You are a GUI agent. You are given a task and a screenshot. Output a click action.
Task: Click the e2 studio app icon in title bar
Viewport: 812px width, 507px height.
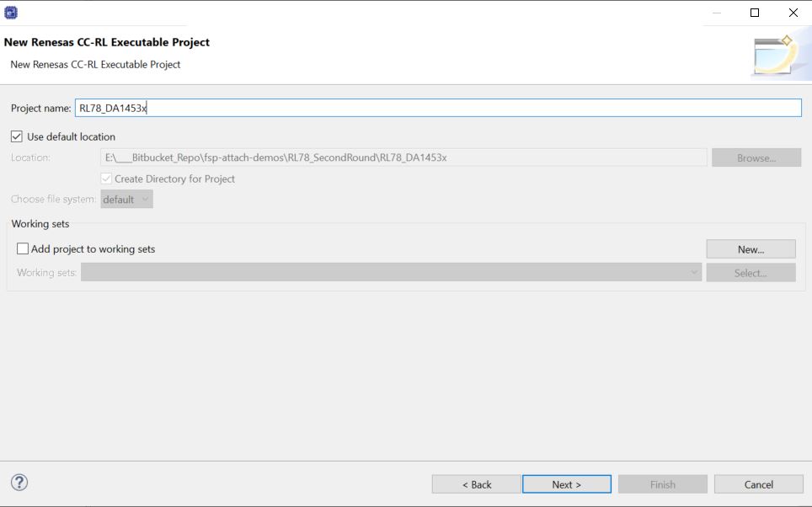11,13
